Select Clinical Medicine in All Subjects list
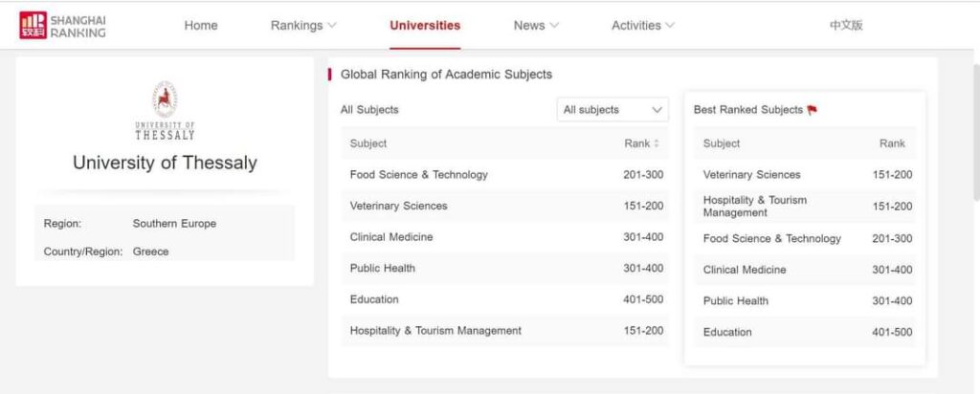Viewport: 980px width, 394px height. pyautogui.click(x=391, y=237)
